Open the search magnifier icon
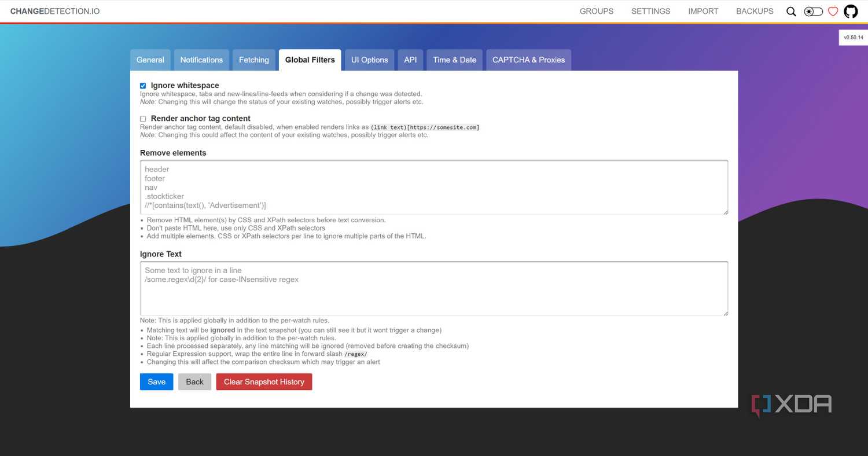868x456 pixels. [791, 11]
